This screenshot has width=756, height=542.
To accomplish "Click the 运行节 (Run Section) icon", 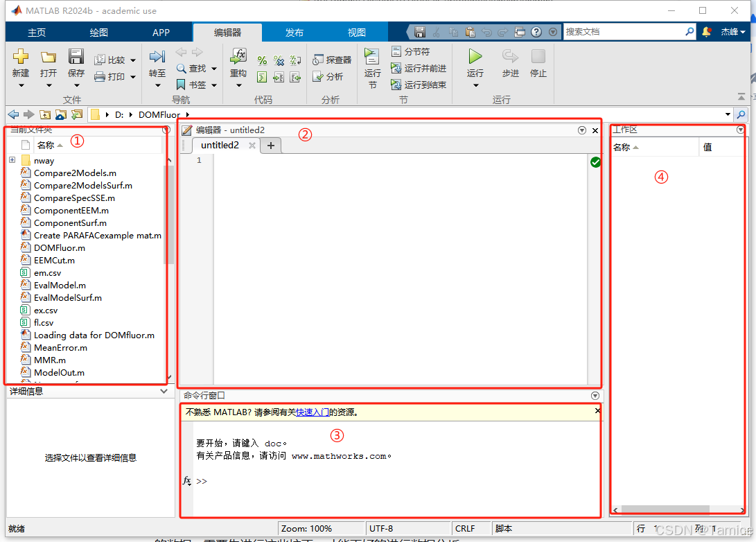I will tap(371, 56).
